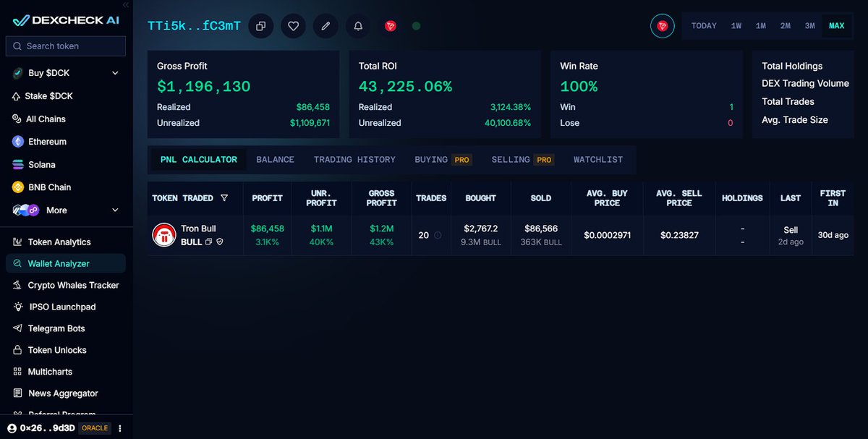The height and width of the screenshot is (439, 868).
Task: Open Multicharts in sidebar
Action: tap(43, 372)
